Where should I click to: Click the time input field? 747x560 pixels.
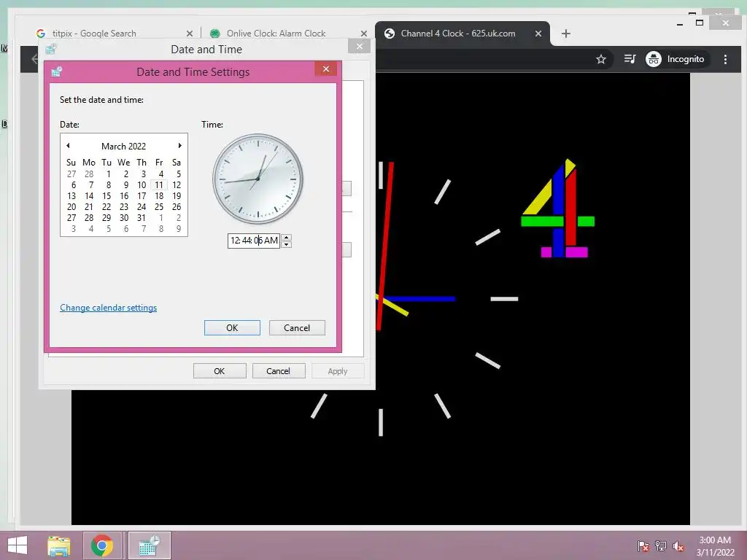(x=253, y=241)
